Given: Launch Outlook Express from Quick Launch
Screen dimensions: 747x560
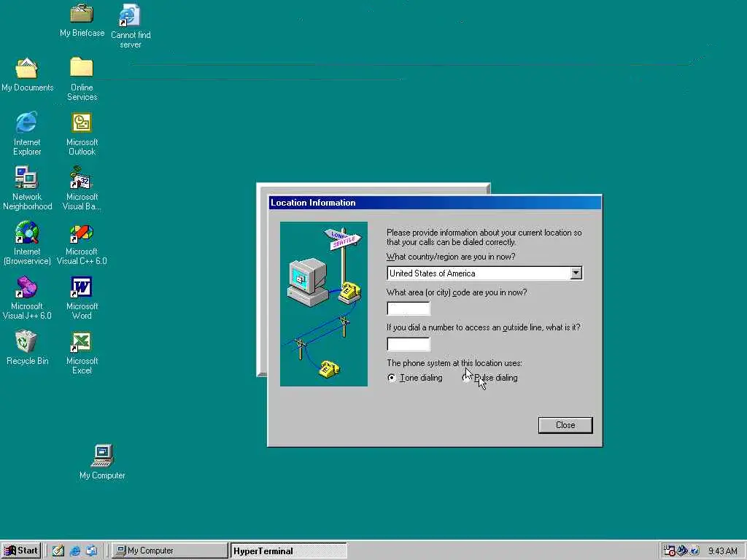Looking at the screenshot, I should (91, 551).
